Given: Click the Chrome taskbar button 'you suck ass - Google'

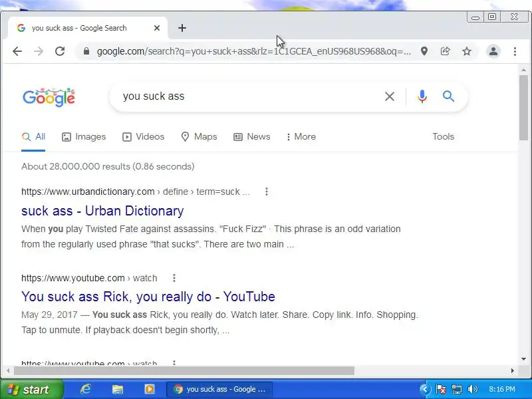Looking at the screenshot, I should click(219, 389).
